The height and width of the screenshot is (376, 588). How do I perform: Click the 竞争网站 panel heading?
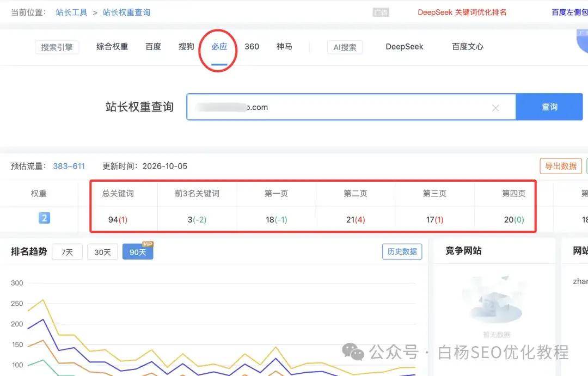pyautogui.click(x=463, y=251)
